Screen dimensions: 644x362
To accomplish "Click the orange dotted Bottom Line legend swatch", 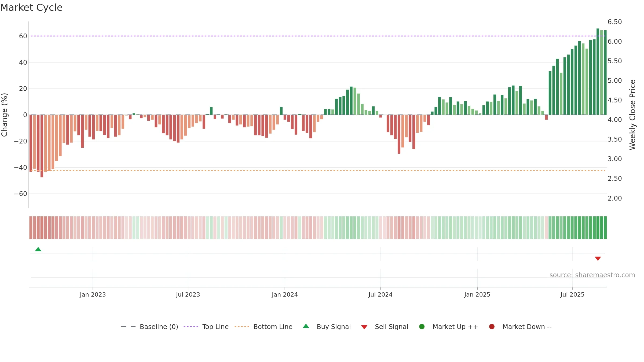I will click(242, 327).
